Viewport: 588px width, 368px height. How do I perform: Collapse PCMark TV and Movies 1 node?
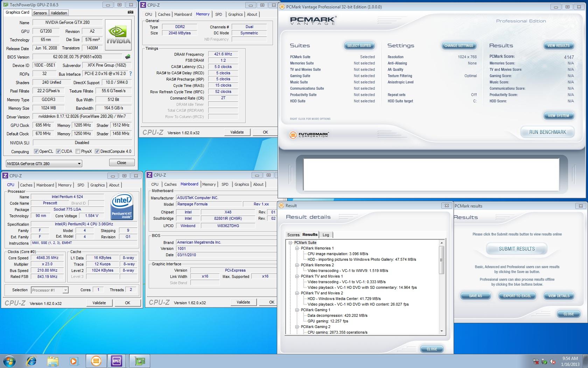(297, 276)
